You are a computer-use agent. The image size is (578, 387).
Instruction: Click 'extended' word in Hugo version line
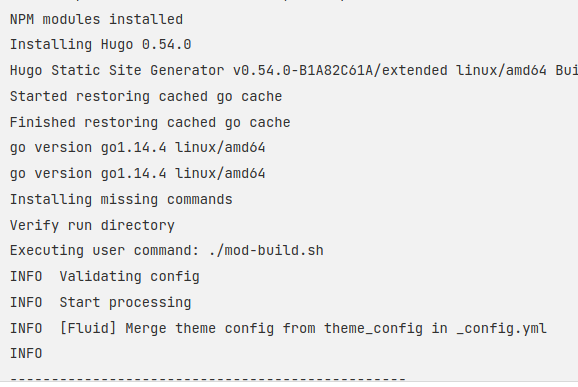click(414, 70)
